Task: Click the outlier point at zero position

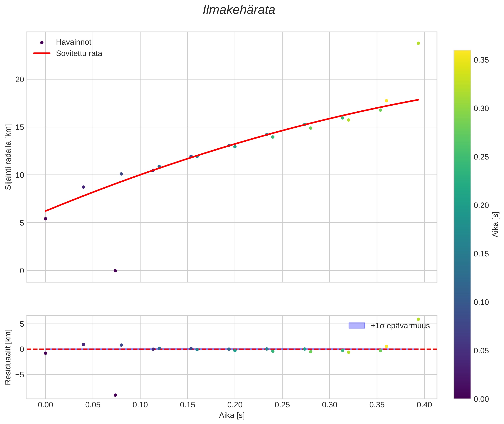Action: [x=115, y=271]
